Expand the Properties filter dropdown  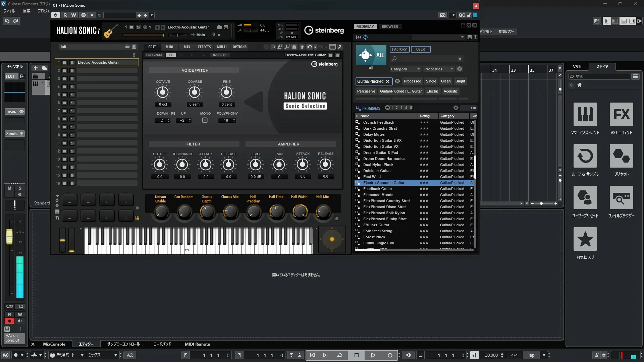coord(438,69)
